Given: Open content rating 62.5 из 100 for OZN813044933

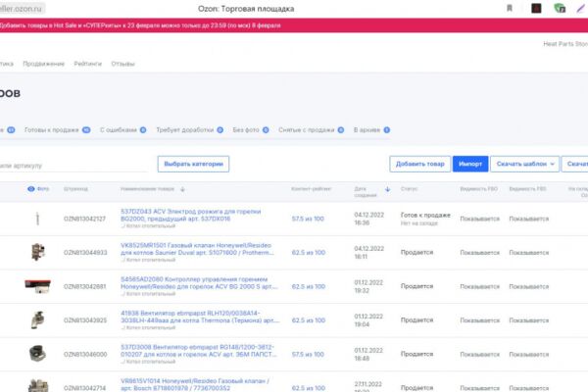Looking at the screenshot, I should (309, 253).
